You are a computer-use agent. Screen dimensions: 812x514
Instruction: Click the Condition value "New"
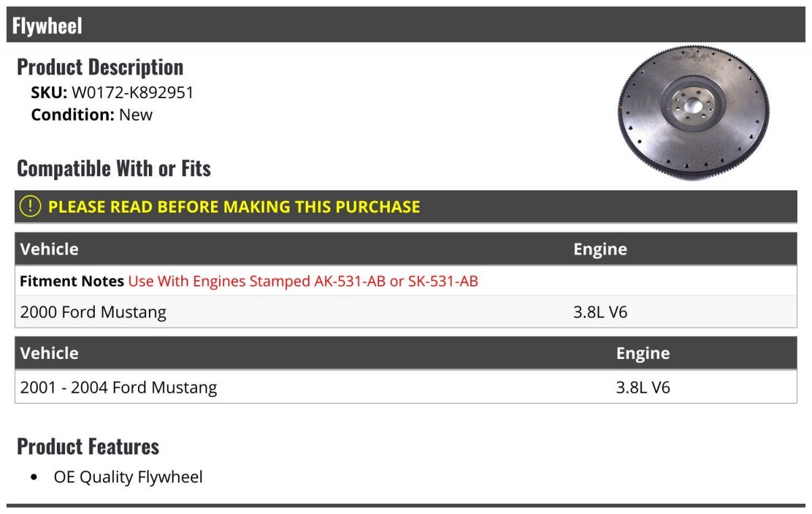pyautogui.click(x=136, y=114)
